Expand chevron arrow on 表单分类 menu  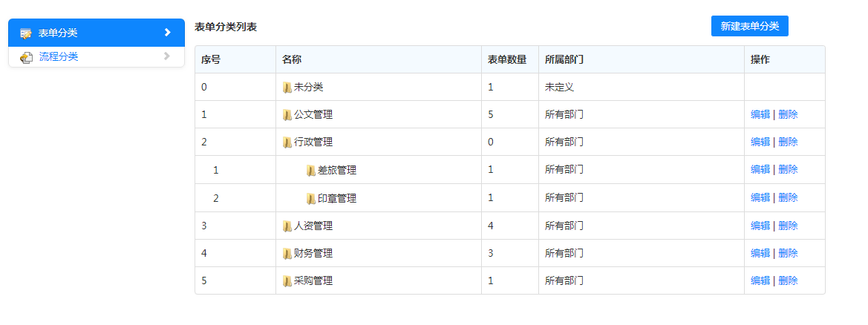[167, 33]
